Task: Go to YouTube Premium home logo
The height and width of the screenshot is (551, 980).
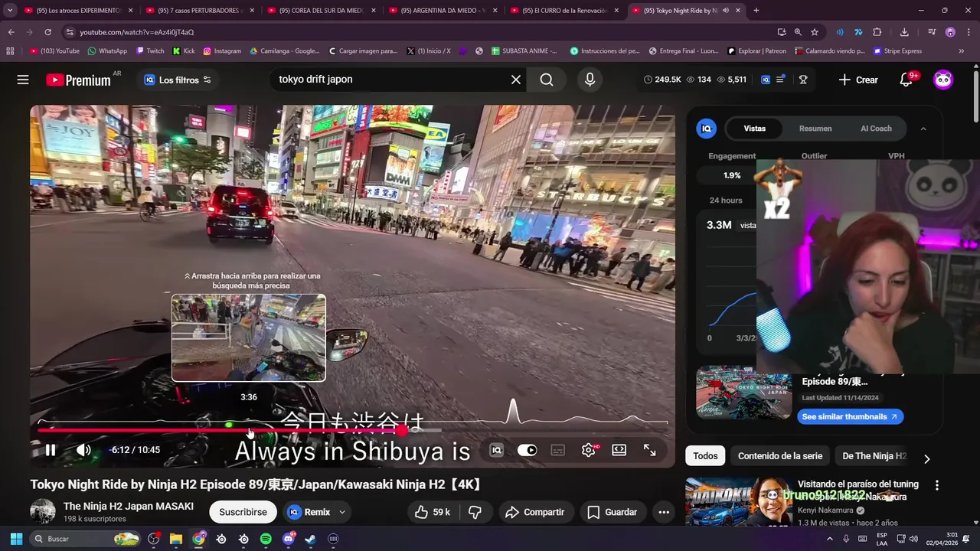Action: (78, 80)
